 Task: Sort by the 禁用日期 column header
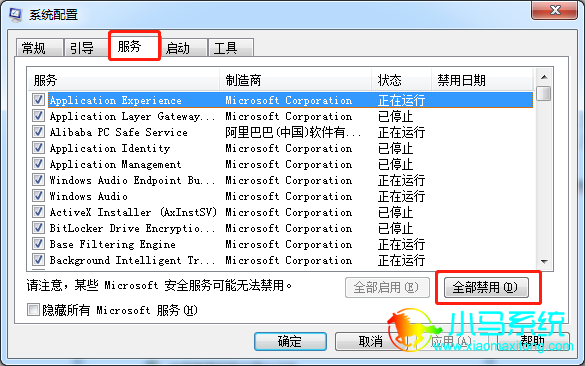[x=482, y=80]
